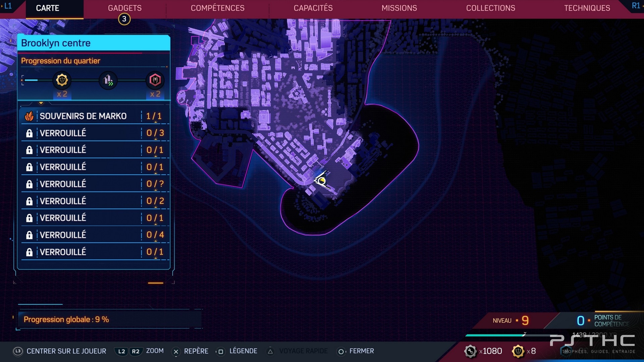Click the R2 zoom button icon

click(x=136, y=351)
